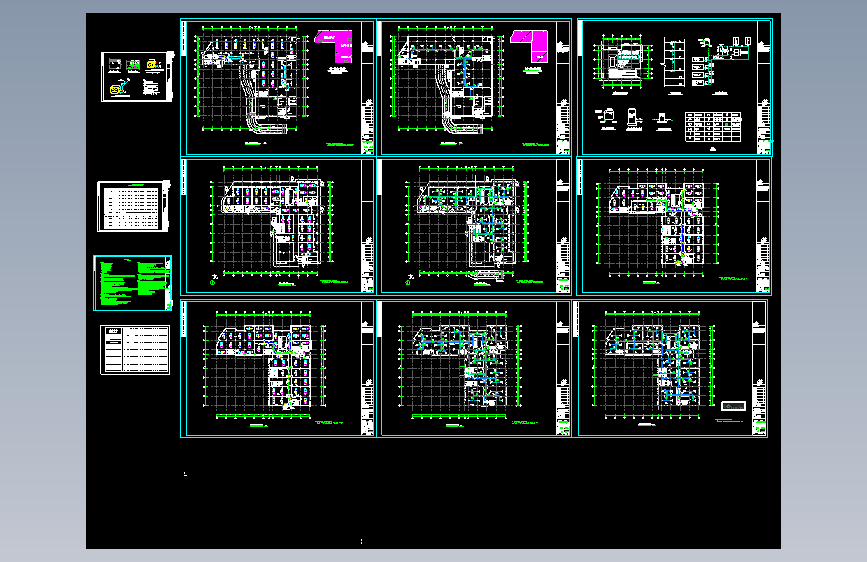Open the top-middle floor plan sheet in the grid
This screenshot has width=867, height=562.
click(474, 88)
